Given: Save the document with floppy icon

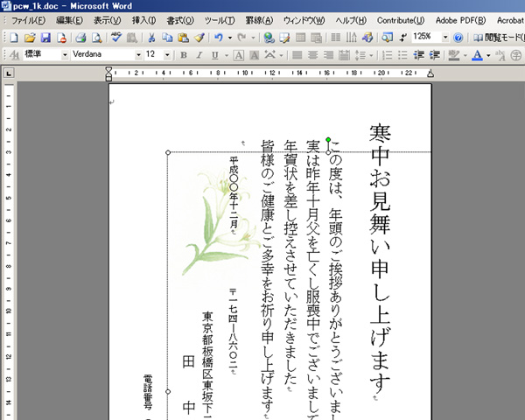Looking at the screenshot, I should tap(45, 37).
